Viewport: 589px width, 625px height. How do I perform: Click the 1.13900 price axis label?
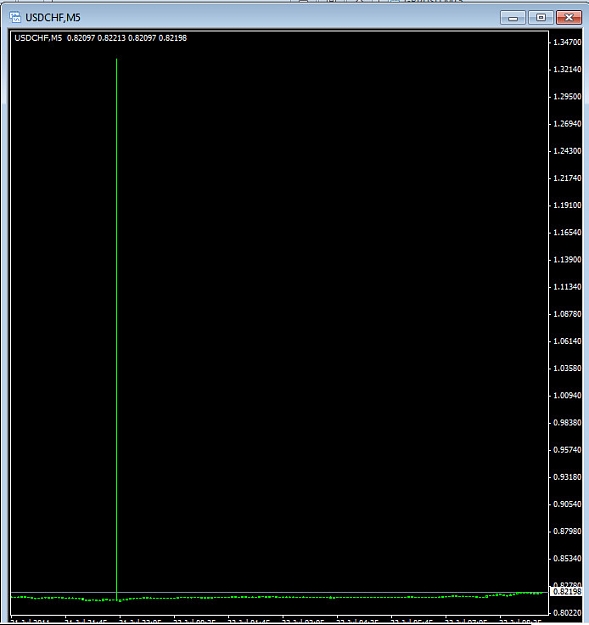coord(567,259)
